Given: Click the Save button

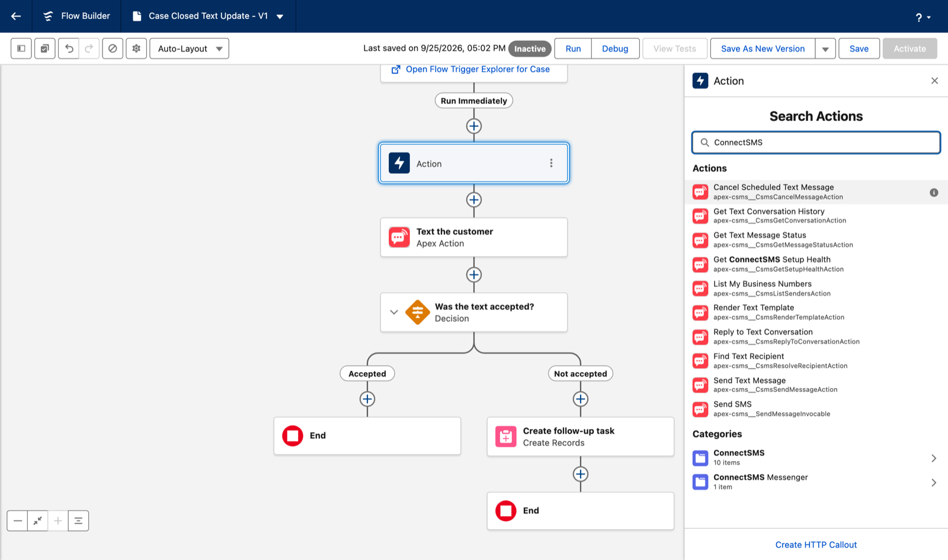Looking at the screenshot, I should click(x=859, y=49).
